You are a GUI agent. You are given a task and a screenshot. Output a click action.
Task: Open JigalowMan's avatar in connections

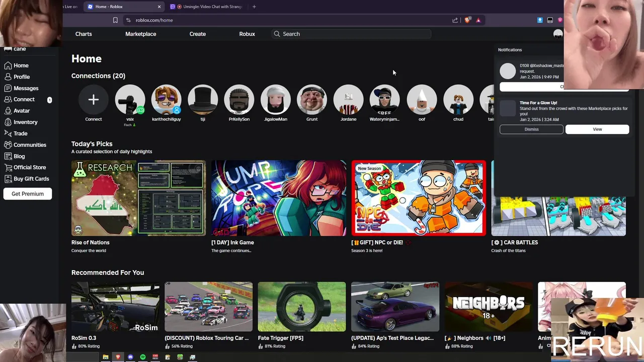pos(276,100)
